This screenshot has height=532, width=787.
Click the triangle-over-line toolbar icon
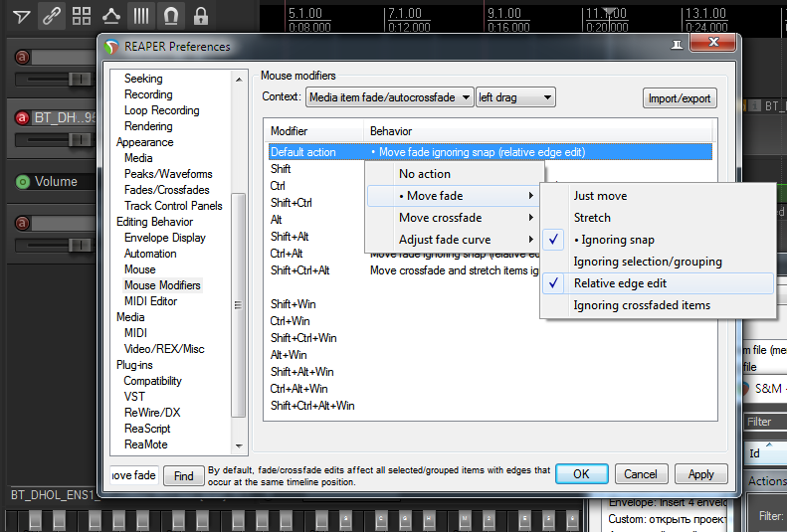(x=110, y=16)
